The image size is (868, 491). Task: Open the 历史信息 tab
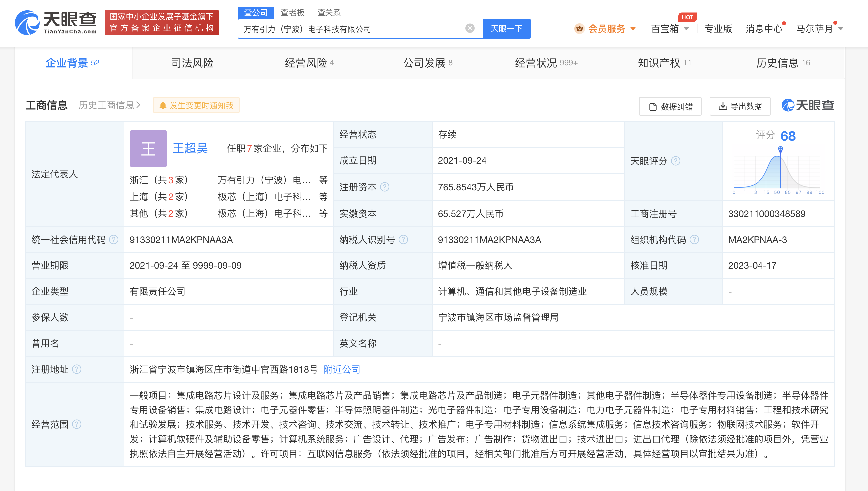(783, 63)
